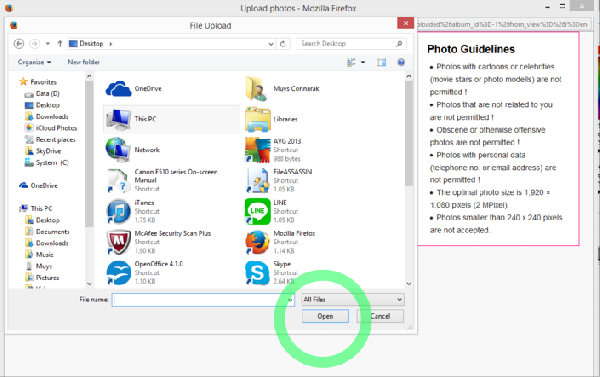This screenshot has width=600, height=377.
Task: Open the OneDrive item in file list
Action: (134, 88)
